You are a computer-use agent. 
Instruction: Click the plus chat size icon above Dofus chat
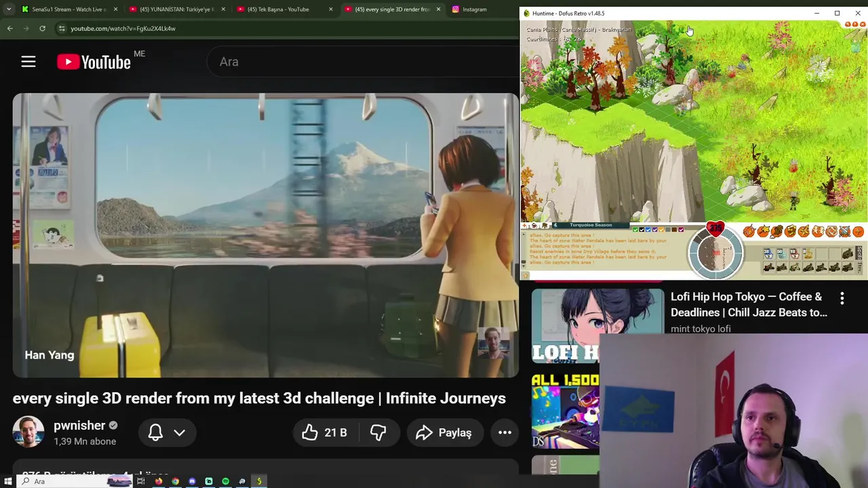pyautogui.click(x=524, y=225)
